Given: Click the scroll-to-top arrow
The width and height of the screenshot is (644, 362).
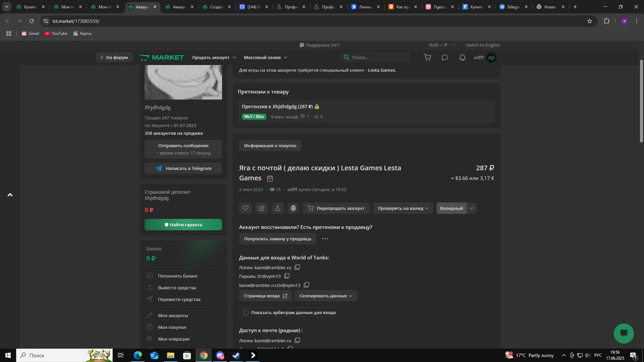Looking at the screenshot, I should [10, 195].
